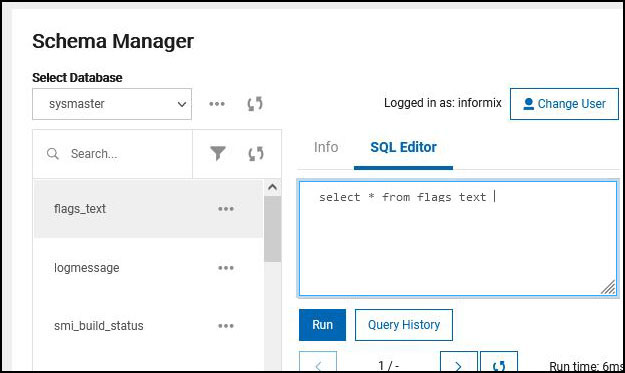Refresh the table list

coord(256,154)
